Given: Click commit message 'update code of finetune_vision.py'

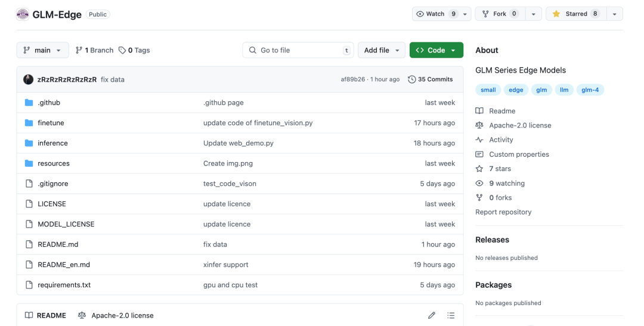Looking at the screenshot, I should pos(258,123).
